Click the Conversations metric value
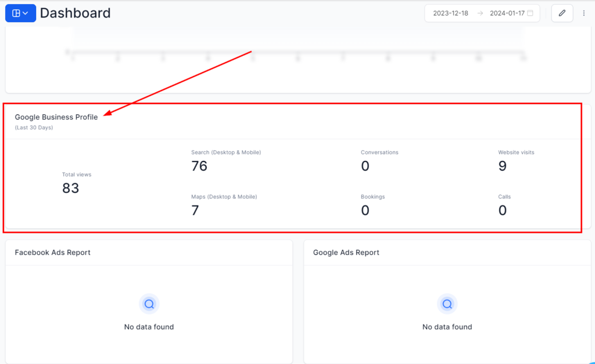 pyautogui.click(x=365, y=166)
